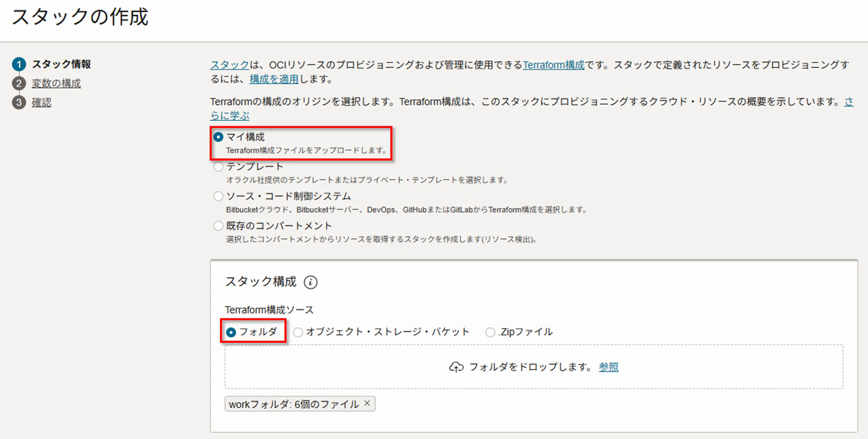Click the Terraform構成ソース label
The width and height of the screenshot is (868, 439).
click(x=269, y=310)
